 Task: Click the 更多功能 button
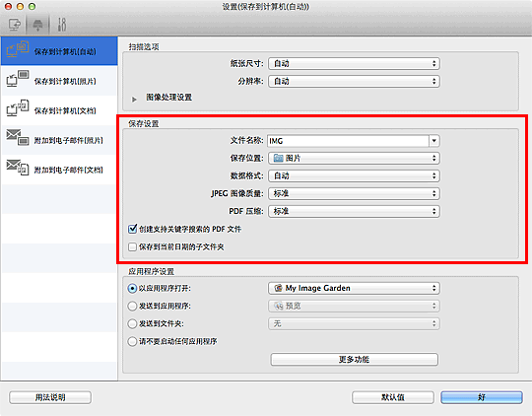point(355,359)
